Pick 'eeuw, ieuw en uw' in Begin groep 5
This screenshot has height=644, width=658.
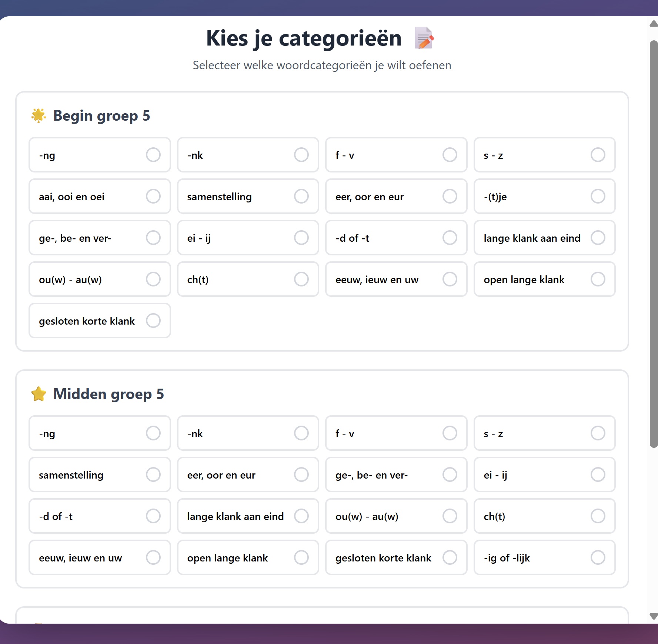[396, 279]
